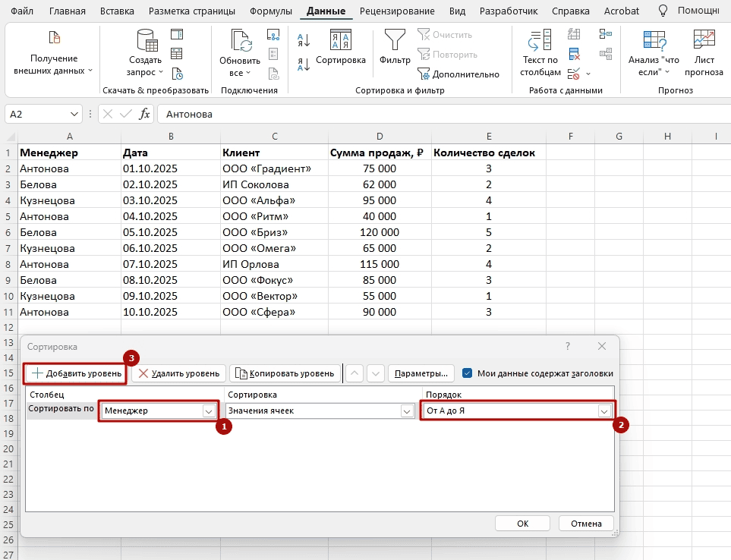Click the insert function fx icon
Viewport: 731px width, 560px height.
[144, 114]
